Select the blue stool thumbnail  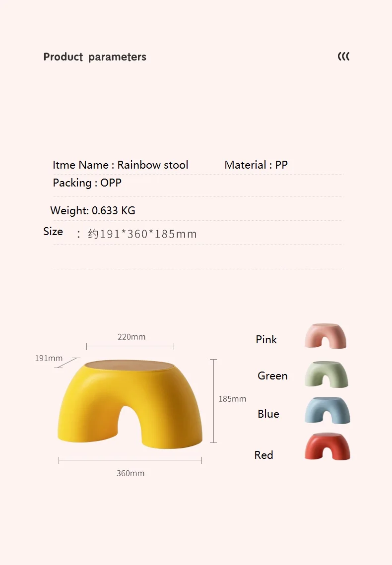pos(327,410)
